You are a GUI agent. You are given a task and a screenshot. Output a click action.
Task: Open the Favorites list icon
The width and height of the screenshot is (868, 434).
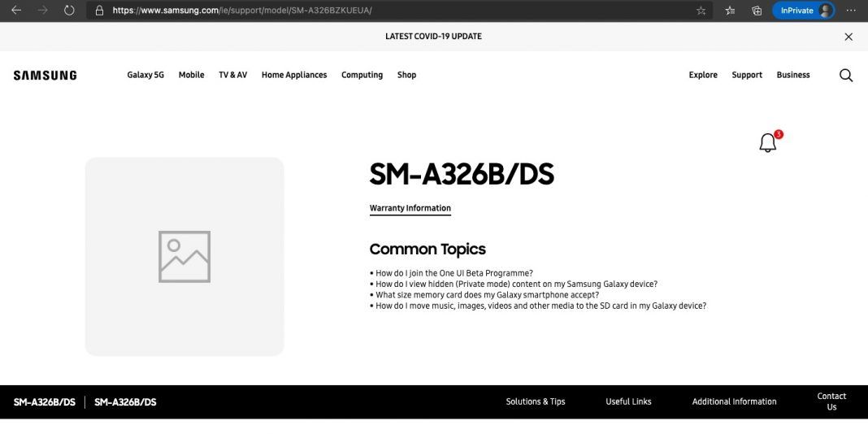point(730,11)
